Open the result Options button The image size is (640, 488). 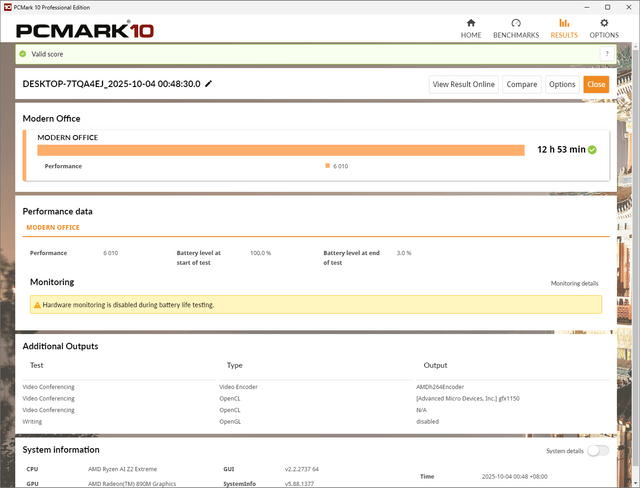(562, 84)
